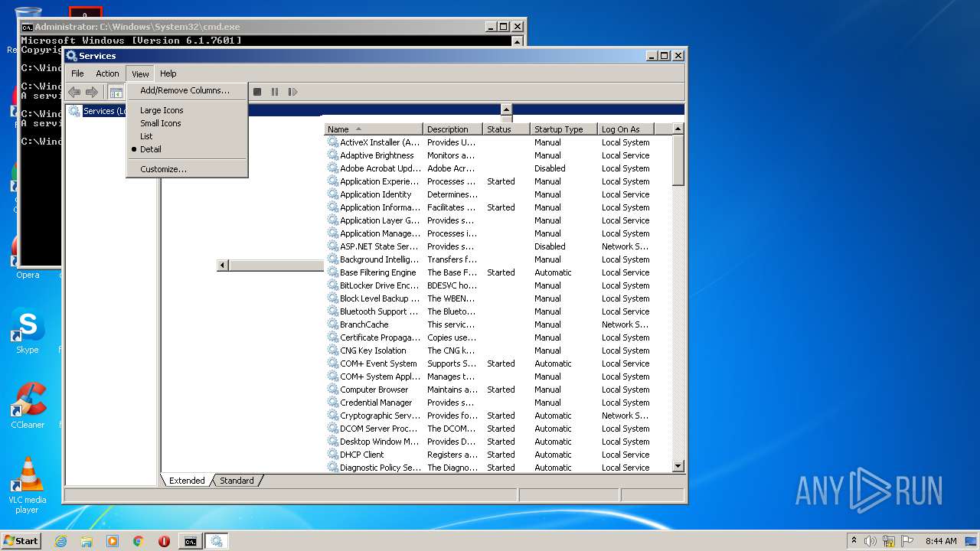Sort services by Name column
The image size is (980, 551).
pyautogui.click(x=374, y=129)
